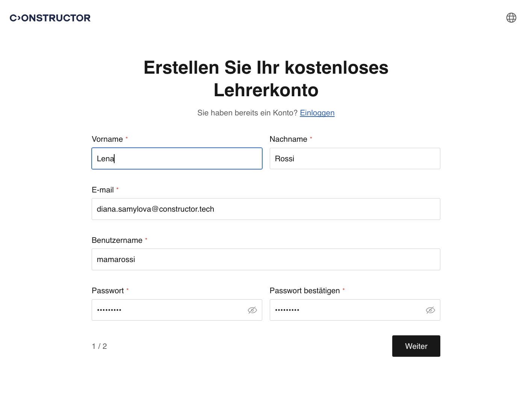Click the Vorname label
This screenshot has width=532, height=400.
(107, 139)
